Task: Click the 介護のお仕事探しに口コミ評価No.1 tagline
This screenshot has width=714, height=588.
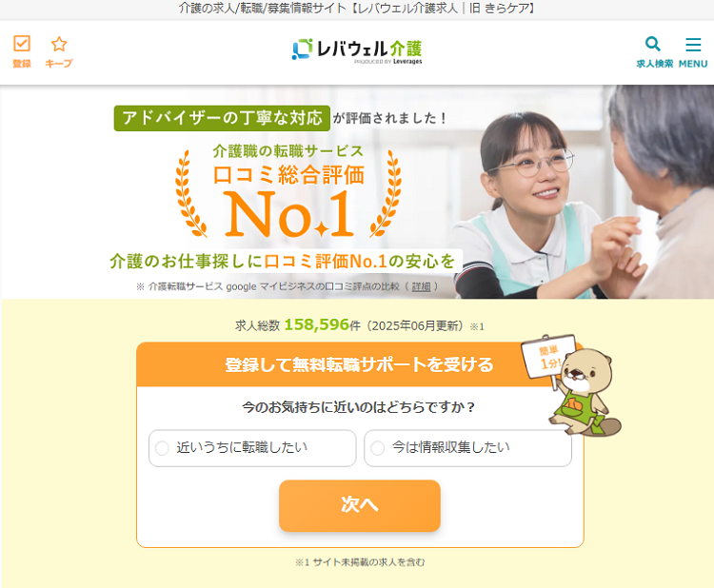Action: click(x=283, y=262)
